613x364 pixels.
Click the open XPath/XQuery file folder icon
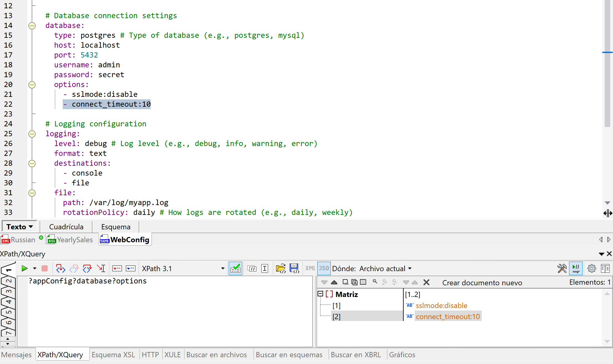(x=281, y=268)
